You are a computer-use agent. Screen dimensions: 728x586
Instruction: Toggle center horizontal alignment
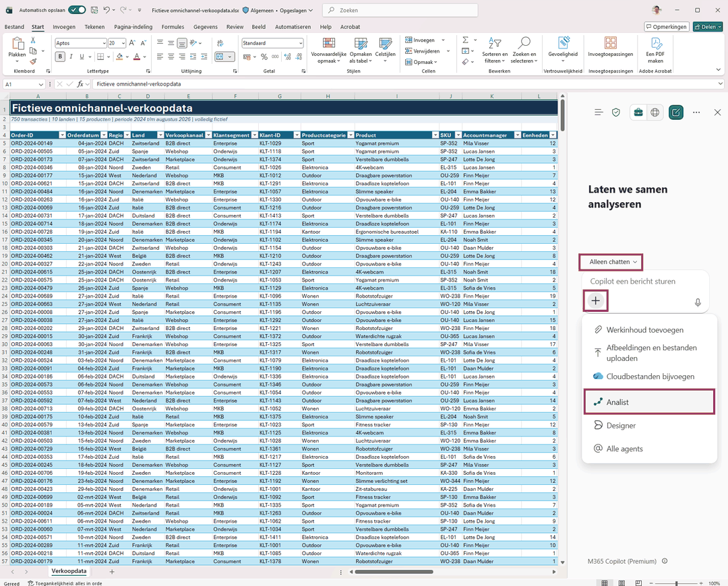pyautogui.click(x=171, y=57)
